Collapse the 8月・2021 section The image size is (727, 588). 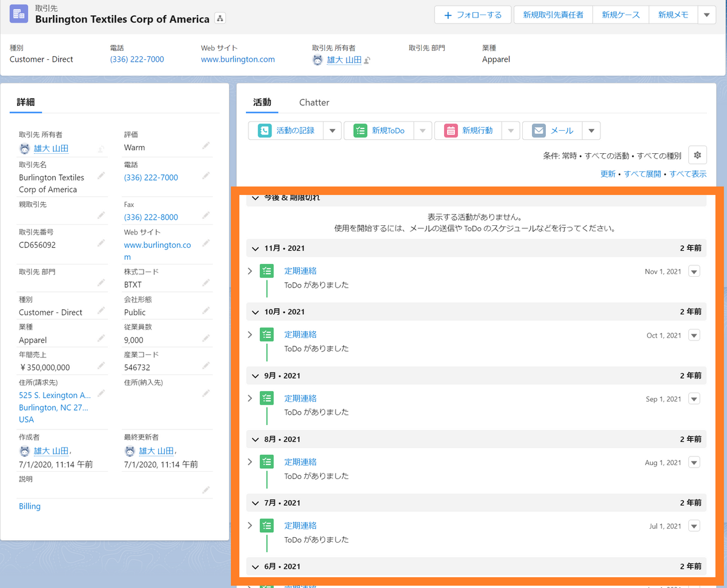[255, 439]
